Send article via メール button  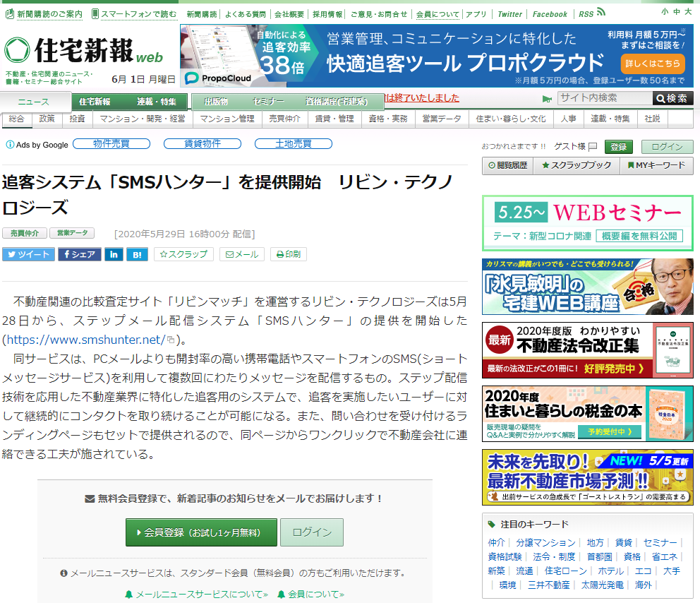[x=242, y=254]
